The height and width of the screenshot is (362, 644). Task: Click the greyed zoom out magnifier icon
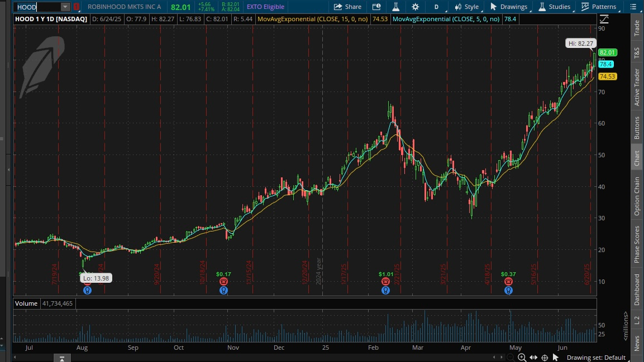pyautogui.click(x=510, y=358)
